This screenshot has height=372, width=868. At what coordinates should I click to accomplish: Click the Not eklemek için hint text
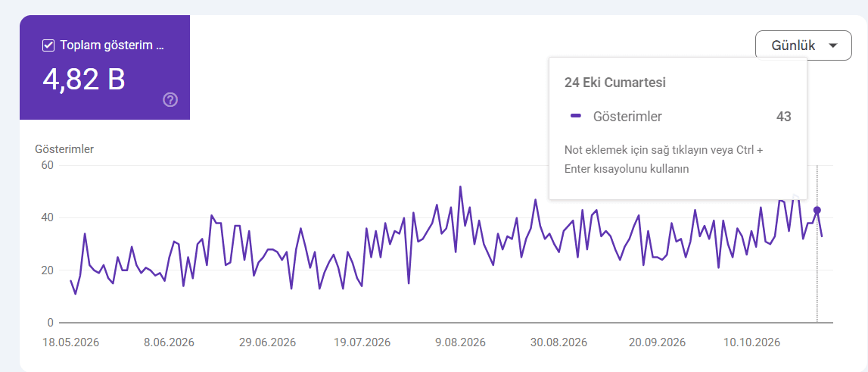pos(664,160)
